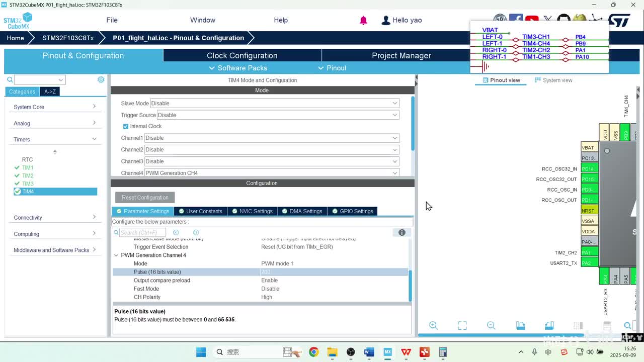Open the Calculator from the taskbar

click(443, 352)
